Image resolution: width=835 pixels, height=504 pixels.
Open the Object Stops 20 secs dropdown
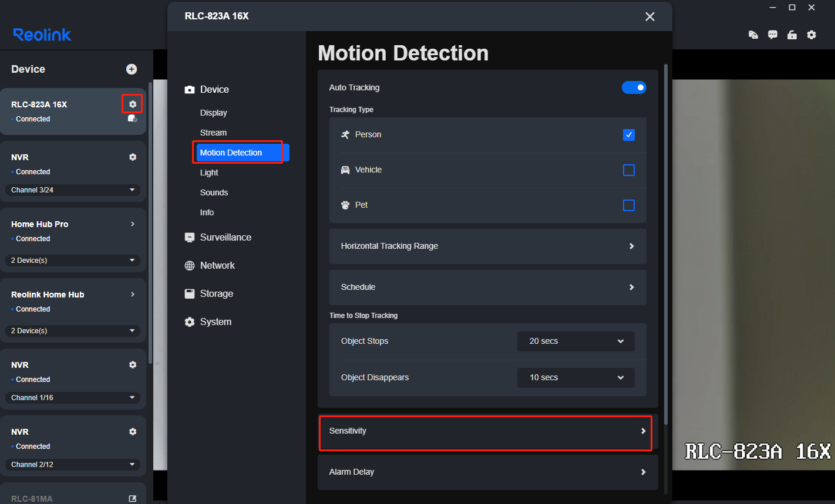coord(576,341)
